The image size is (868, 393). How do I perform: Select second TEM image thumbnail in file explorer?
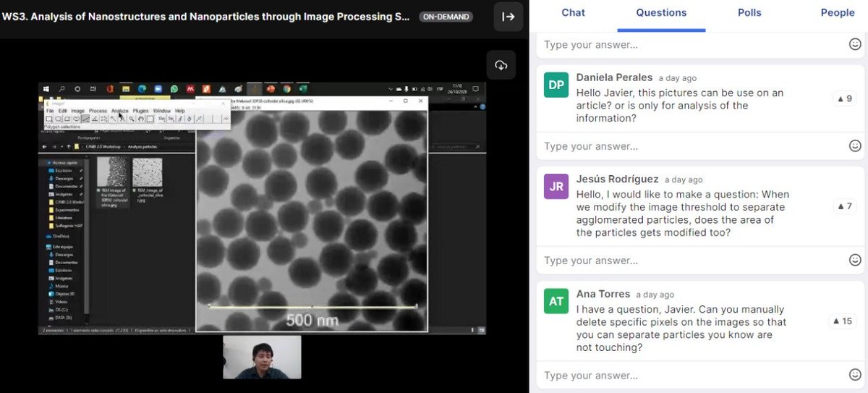click(147, 173)
